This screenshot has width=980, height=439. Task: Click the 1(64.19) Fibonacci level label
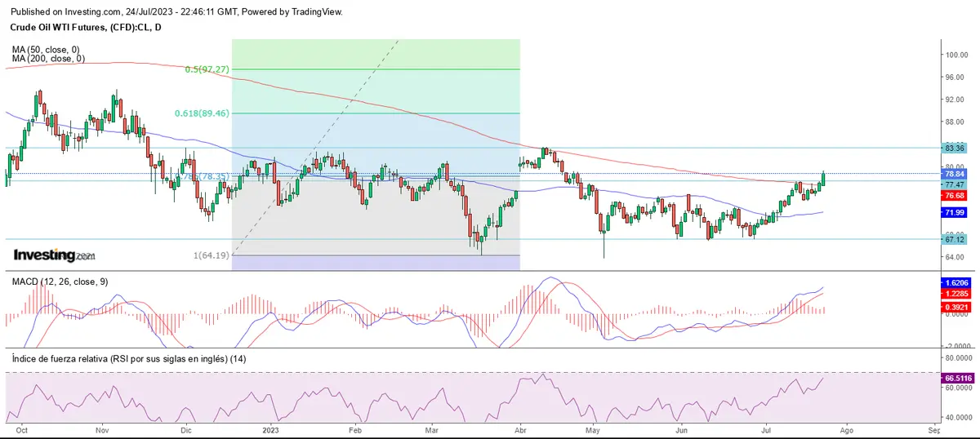[x=212, y=255]
